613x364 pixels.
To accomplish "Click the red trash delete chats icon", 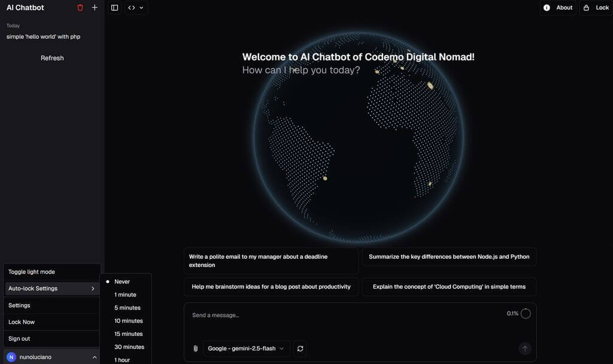I will pyautogui.click(x=80, y=8).
